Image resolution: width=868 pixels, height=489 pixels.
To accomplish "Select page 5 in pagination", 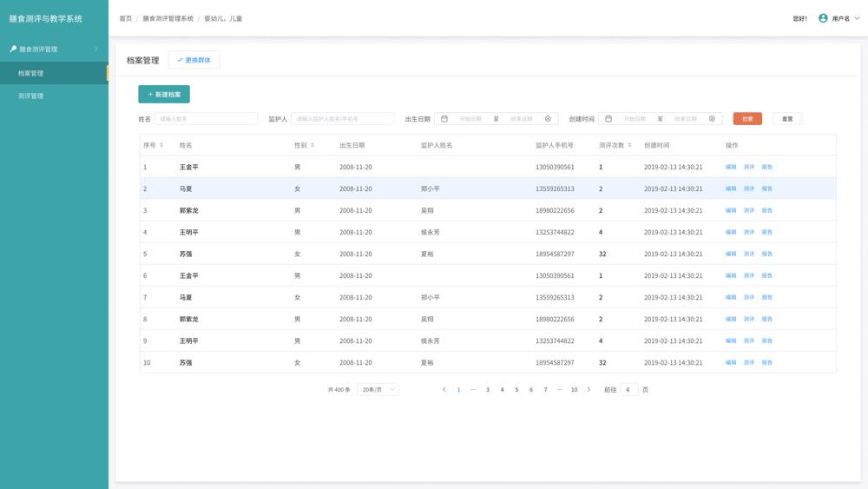I will click(x=516, y=389).
